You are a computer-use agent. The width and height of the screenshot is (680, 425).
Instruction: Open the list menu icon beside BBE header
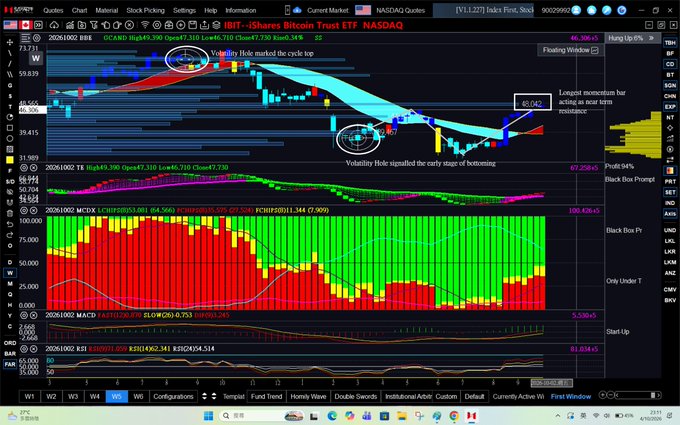(26, 38)
